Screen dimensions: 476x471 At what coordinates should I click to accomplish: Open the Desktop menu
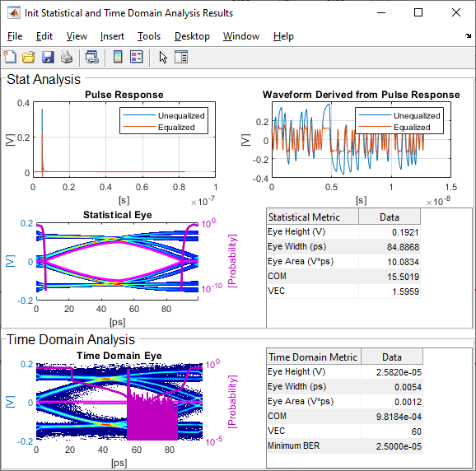click(x=192, y=36)
